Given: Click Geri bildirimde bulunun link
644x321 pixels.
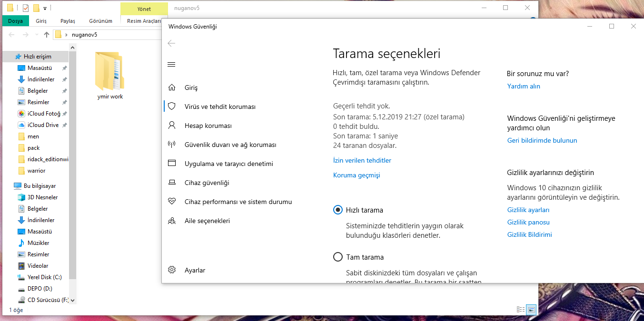Looking at the screenshot, I should (542, 140).
